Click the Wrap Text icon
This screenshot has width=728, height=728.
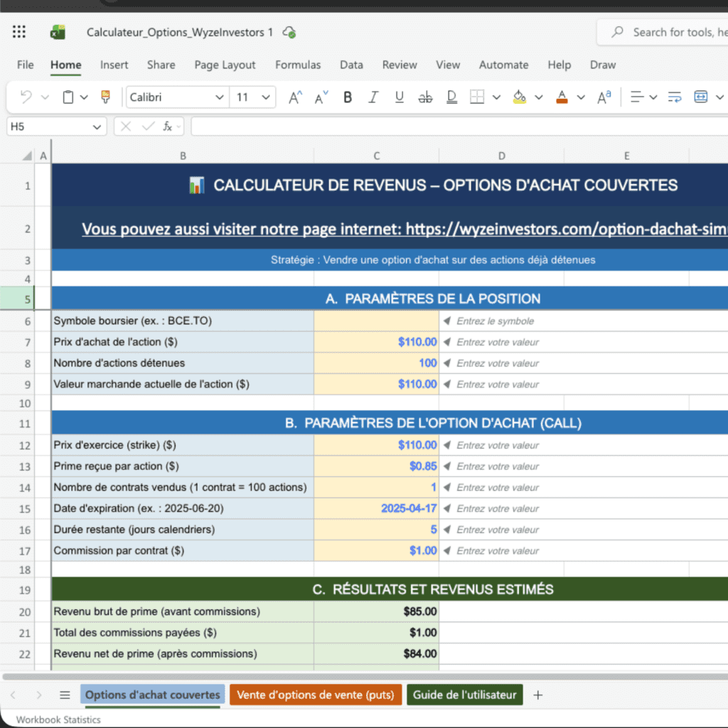click(674, 97)
